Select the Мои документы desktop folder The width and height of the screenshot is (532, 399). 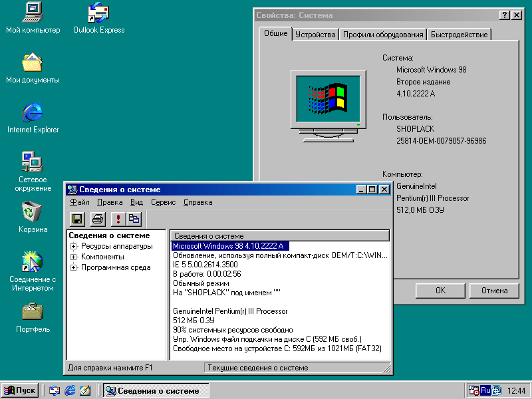[33, 68]
